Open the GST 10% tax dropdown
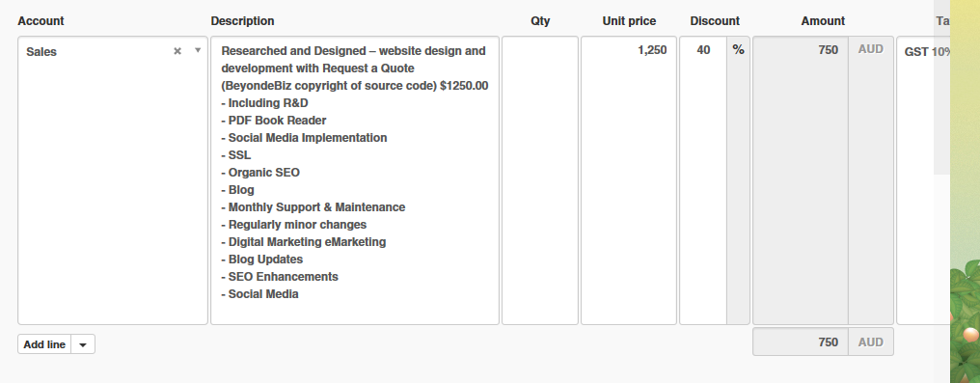 [923, 180]
